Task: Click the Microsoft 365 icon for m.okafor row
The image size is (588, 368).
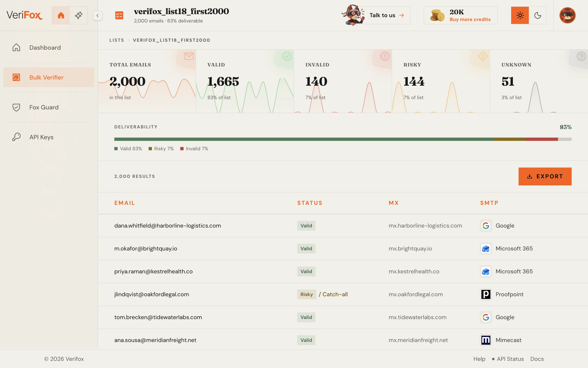Action: (486, 248)
